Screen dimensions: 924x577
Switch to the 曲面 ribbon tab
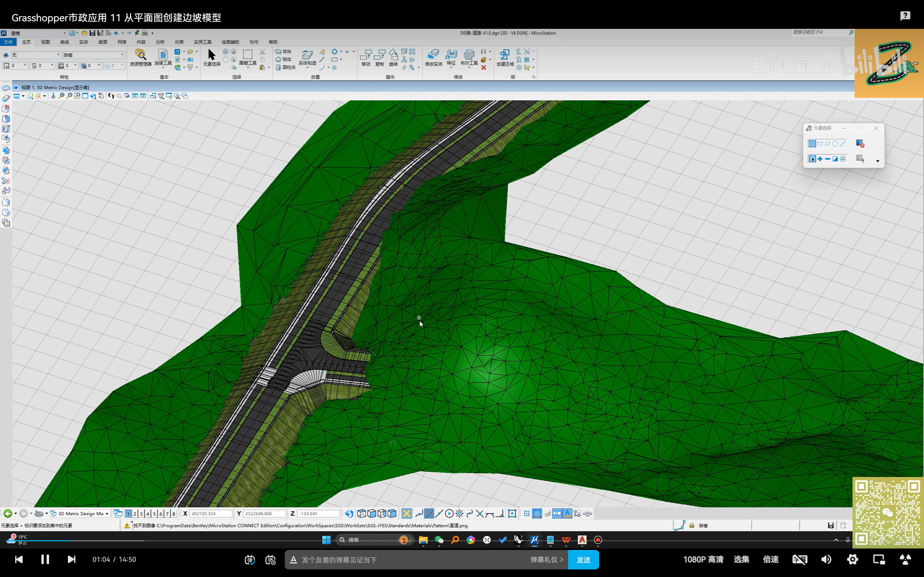103,42
